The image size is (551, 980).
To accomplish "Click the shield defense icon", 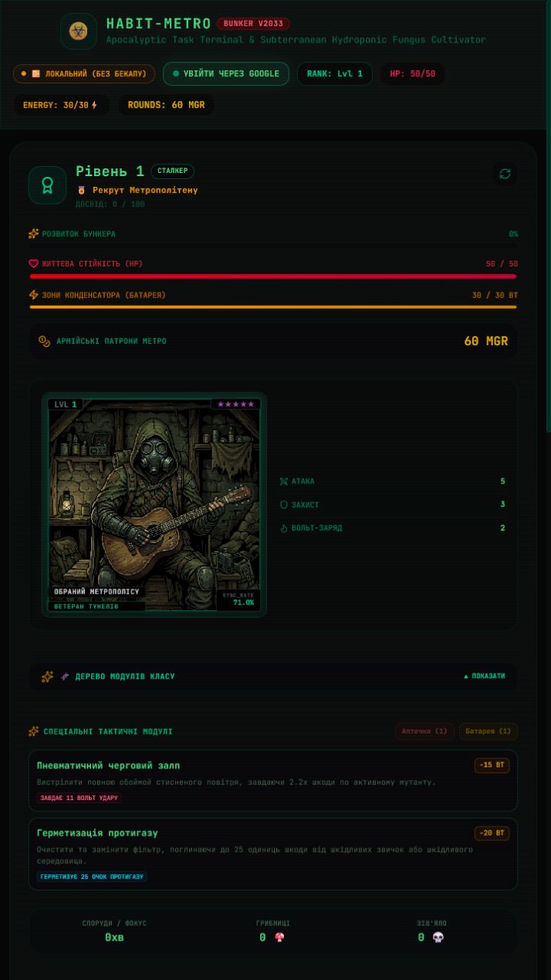I will tap(283, 505).
